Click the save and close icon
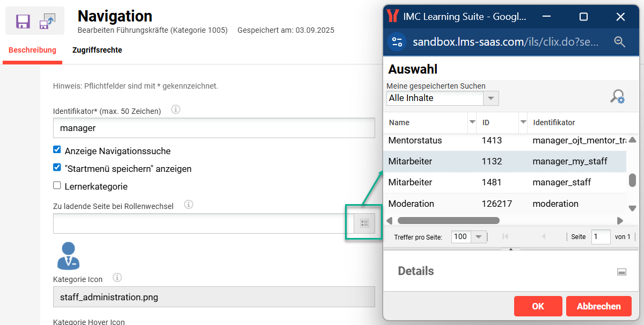Viewport: 644px width, 325px height. 47,21
